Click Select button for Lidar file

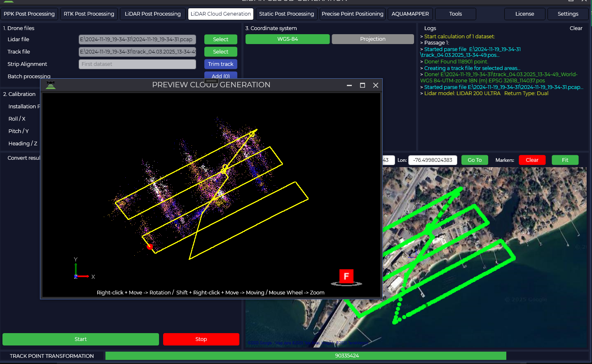coord(221,40)
